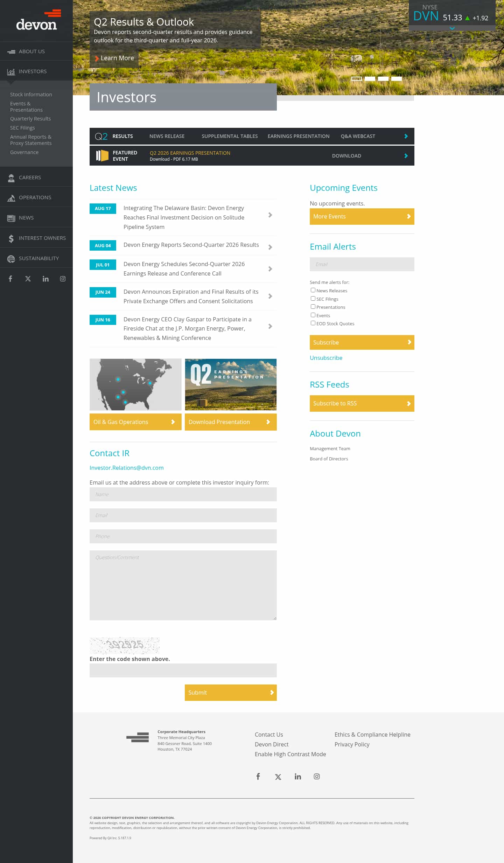Viewport: 504px width, 863px height.
Task: Click the About Us sidebar icon
Action: click(x=11, y=51)
